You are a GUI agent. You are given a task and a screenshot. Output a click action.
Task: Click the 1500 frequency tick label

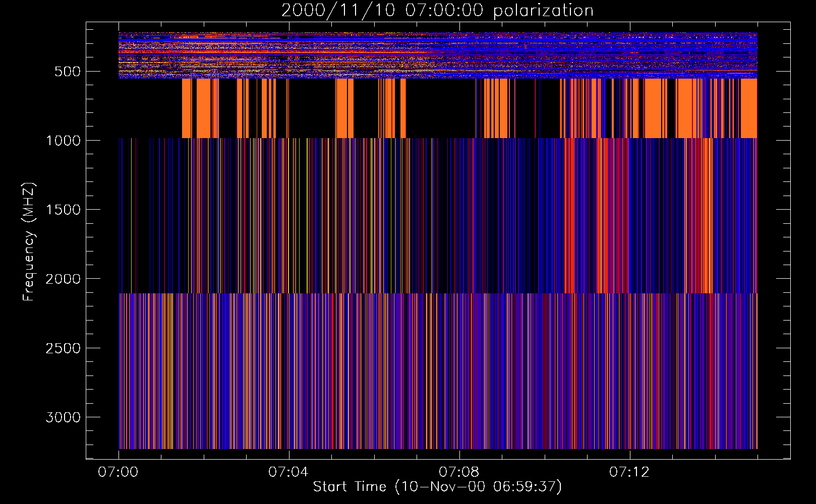coord(63,210)
